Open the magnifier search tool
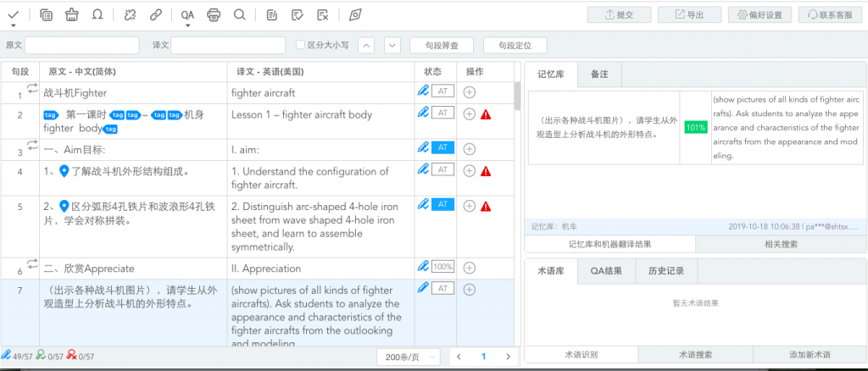The width and height of the screenshot is (868, 371). pyautogui.click(x=239, y=14)
